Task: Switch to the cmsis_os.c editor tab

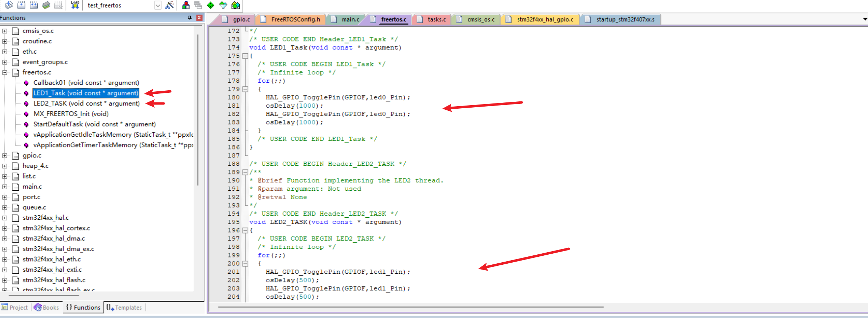Action: click(x=477, y=19)
